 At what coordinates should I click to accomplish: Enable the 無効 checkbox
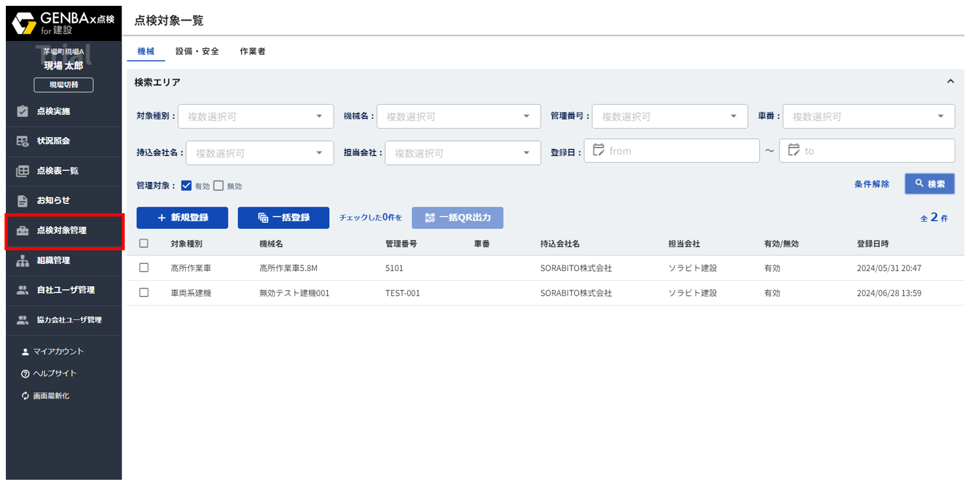click(x=218, y=186)
